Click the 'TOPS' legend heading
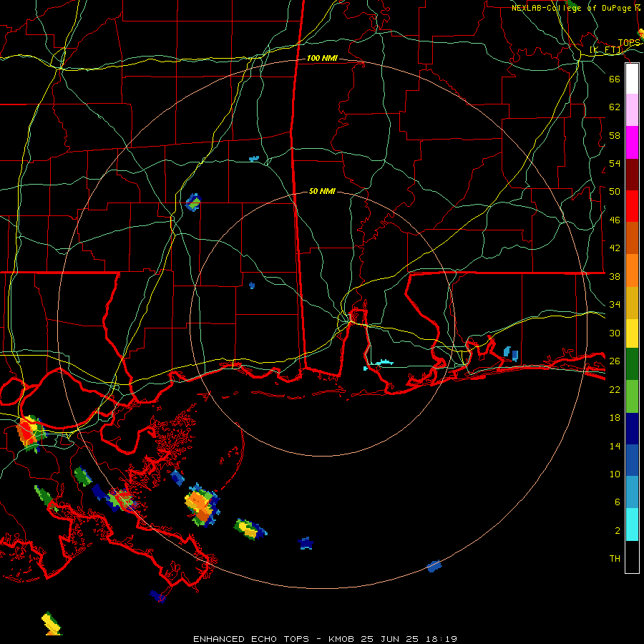The height and width of the screenshot is (644, 644). (x=629, y=43)
